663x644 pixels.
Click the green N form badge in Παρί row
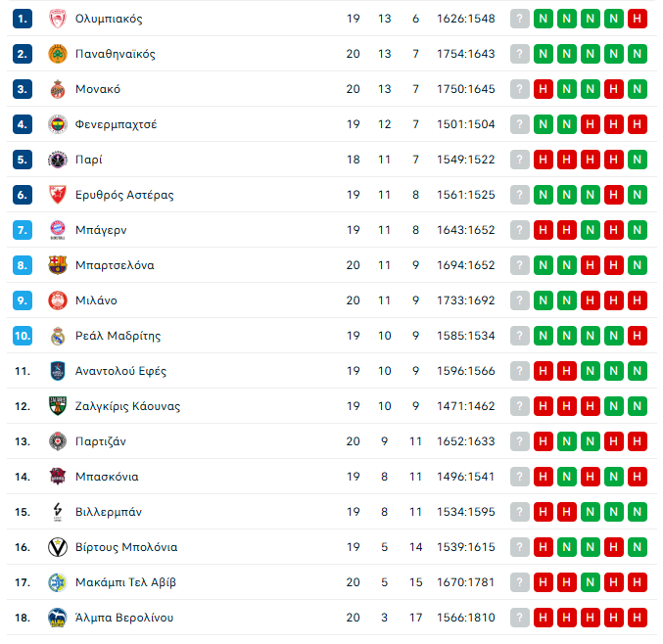[638, 160]
